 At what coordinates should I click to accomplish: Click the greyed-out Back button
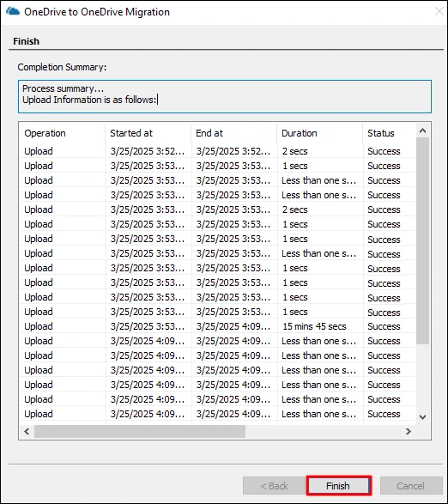(274, 486)
